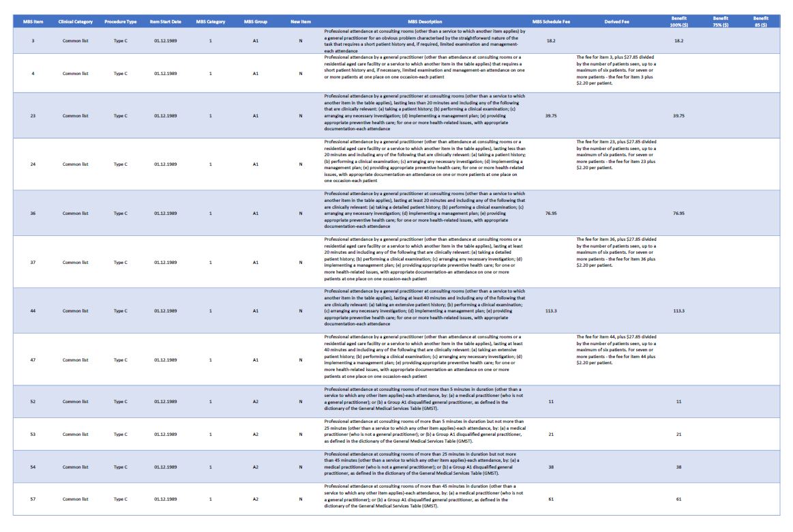Click the MBS Item column header
Image resolution: width=793 pixels, height=532 pixels.
pyautogui.click(x=33, y=22)
